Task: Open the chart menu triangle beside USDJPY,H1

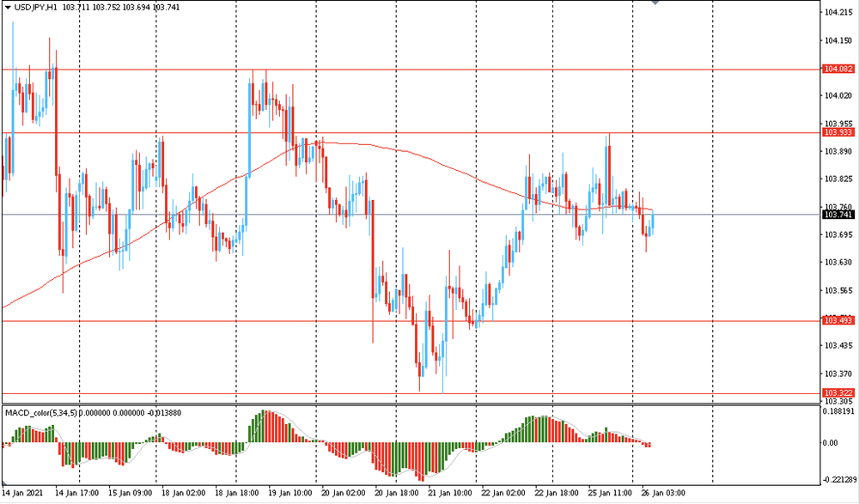Action: (8, 8)
